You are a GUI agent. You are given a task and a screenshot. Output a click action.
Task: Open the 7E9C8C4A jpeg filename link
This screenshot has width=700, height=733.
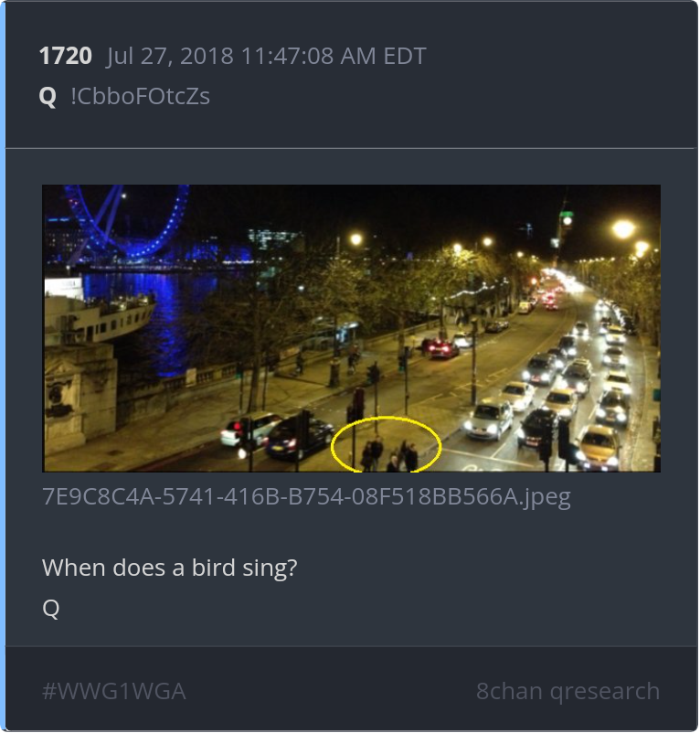coord(306,496)
